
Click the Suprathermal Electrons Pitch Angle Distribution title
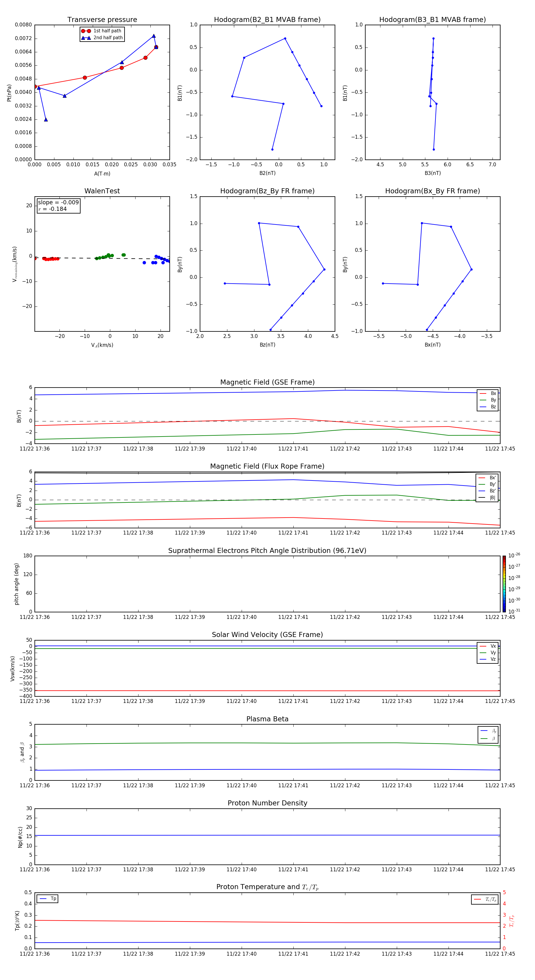coord(267,551)
